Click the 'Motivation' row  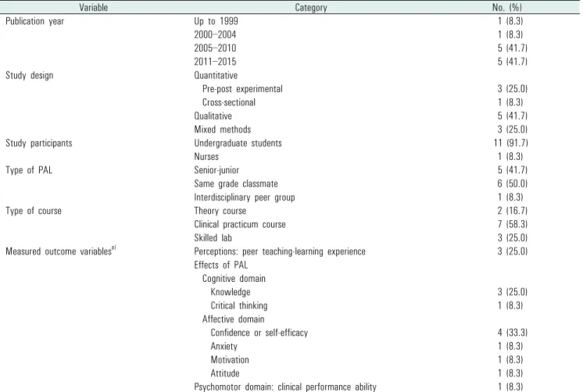click(x=230, y=360)
